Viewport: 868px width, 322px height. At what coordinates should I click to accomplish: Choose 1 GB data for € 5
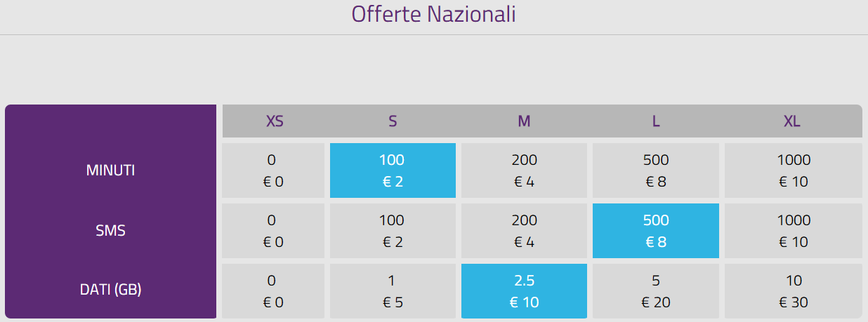(x=393, y=291)
